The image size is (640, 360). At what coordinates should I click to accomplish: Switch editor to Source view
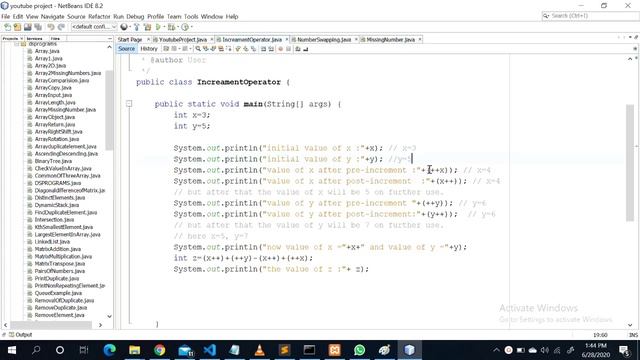click(126, 49)
